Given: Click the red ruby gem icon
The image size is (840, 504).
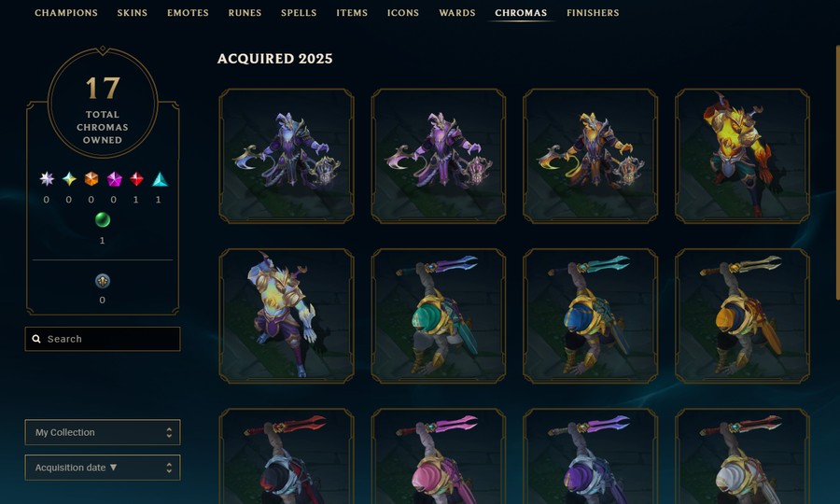Looking at the screenshot, I should coord(136,179).
